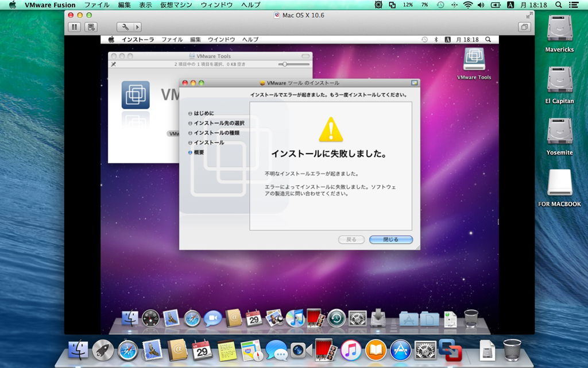
Task: Open the guest dock Trash
Action: 471,317
